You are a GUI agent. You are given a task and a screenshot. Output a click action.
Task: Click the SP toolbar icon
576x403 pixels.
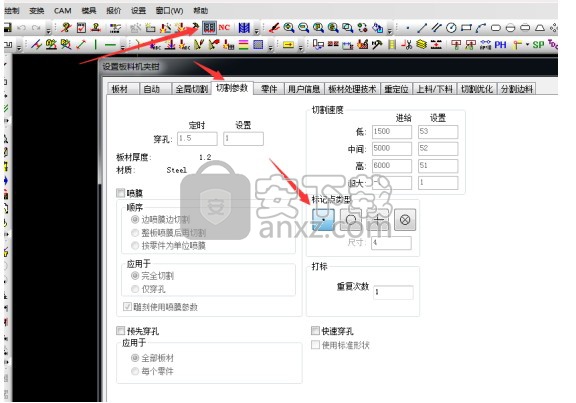[x=538, y=45]
